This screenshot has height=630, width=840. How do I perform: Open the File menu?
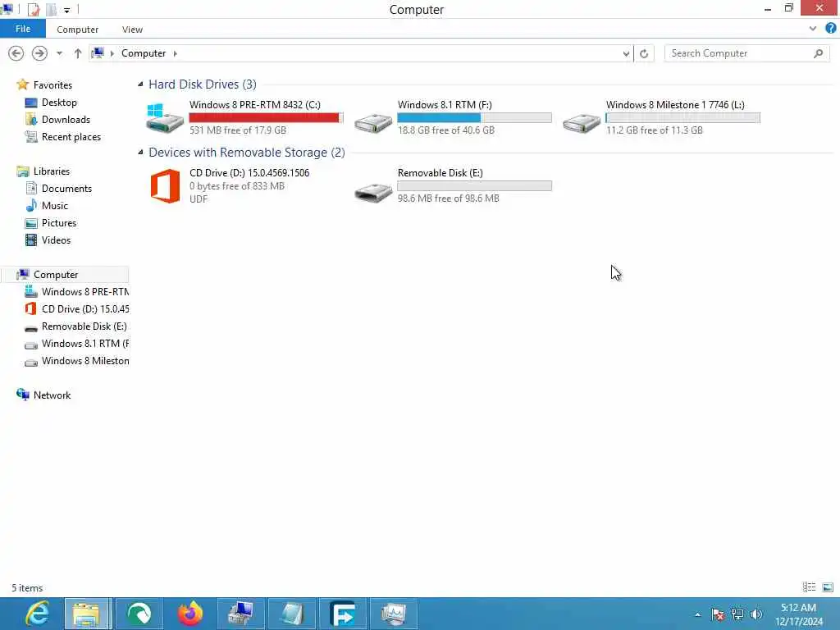pyautogui.click(x=22, y=29)
